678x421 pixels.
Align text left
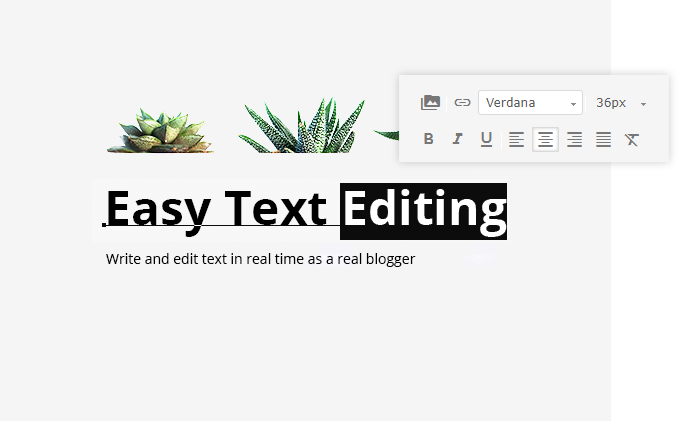point(516,139)
